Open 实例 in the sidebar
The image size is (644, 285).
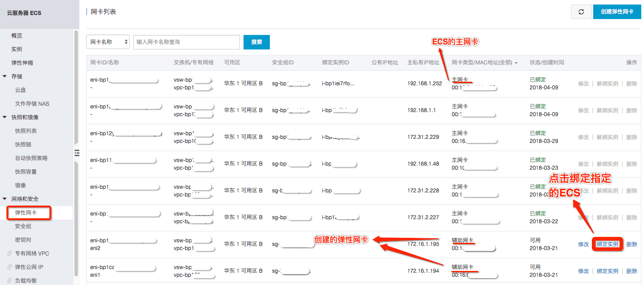(x=17, y=49)
